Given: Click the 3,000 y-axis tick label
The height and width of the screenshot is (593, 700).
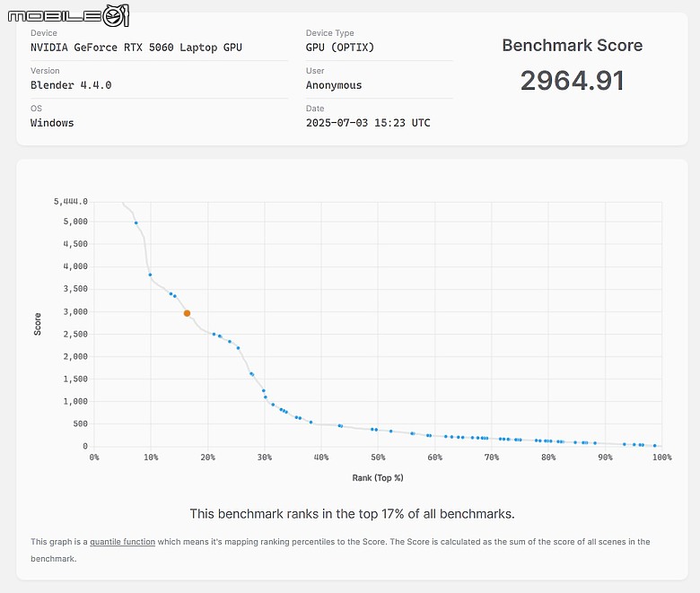Looking at the screenshot, I should pos(75,311).
